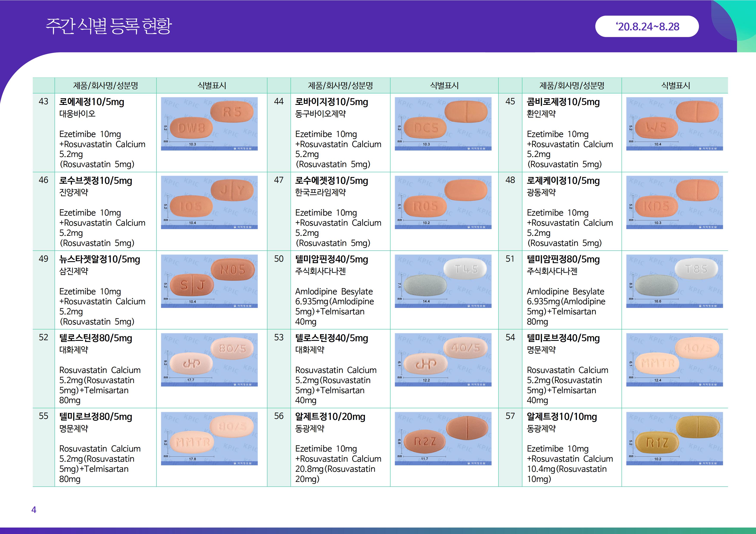
Task: Click the T85 pill image for 텔미암핀정80/5mg
Action: click(674, 281)
